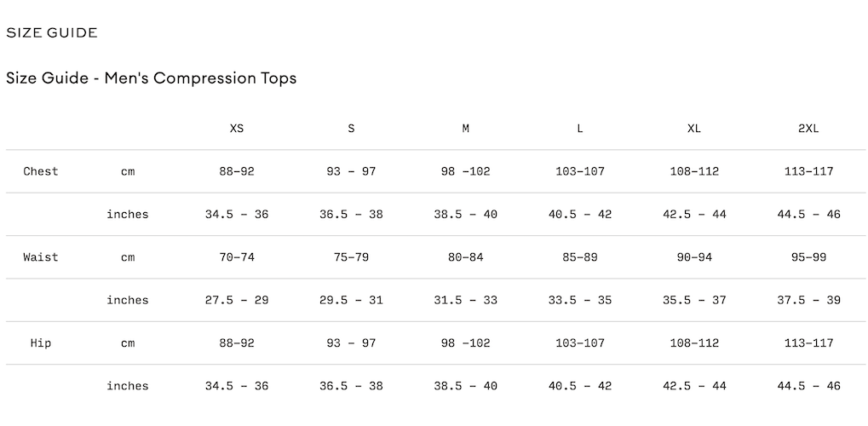This screenshot has width=868, height=426.
Task: Click the L size column header
Action: [x=579, y=129]
